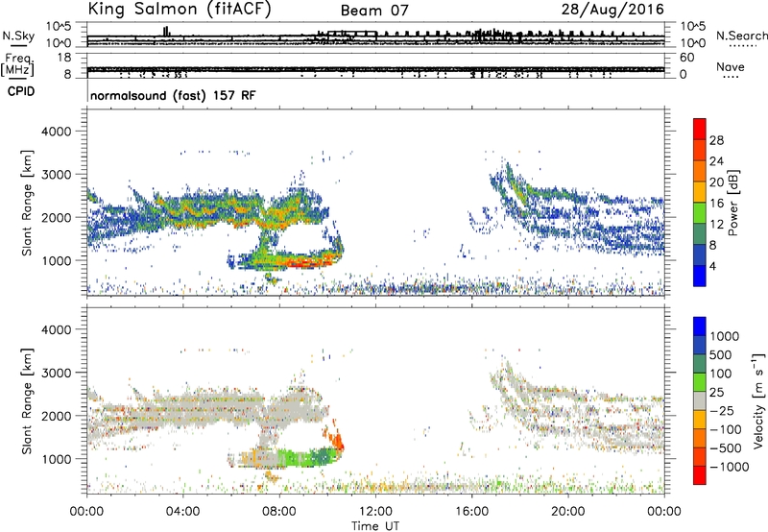Click the N.Search legend label
The height and width of the screenshot is (532, 768).
click(741, 36)
